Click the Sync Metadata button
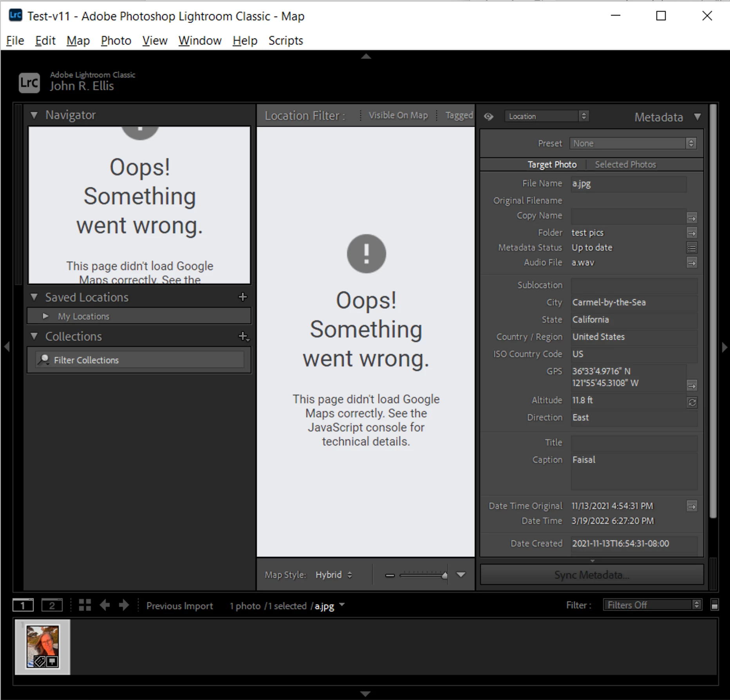Viewport: 730px width, 700px height. pos(592,575)
